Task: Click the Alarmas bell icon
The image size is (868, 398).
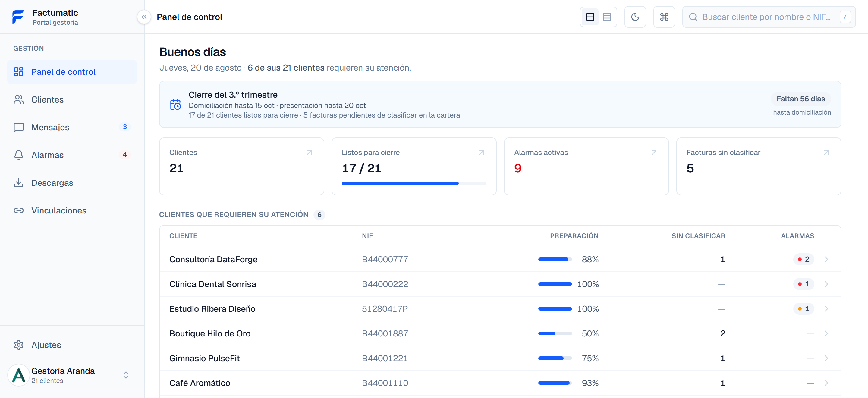Action: click(18, 155)
